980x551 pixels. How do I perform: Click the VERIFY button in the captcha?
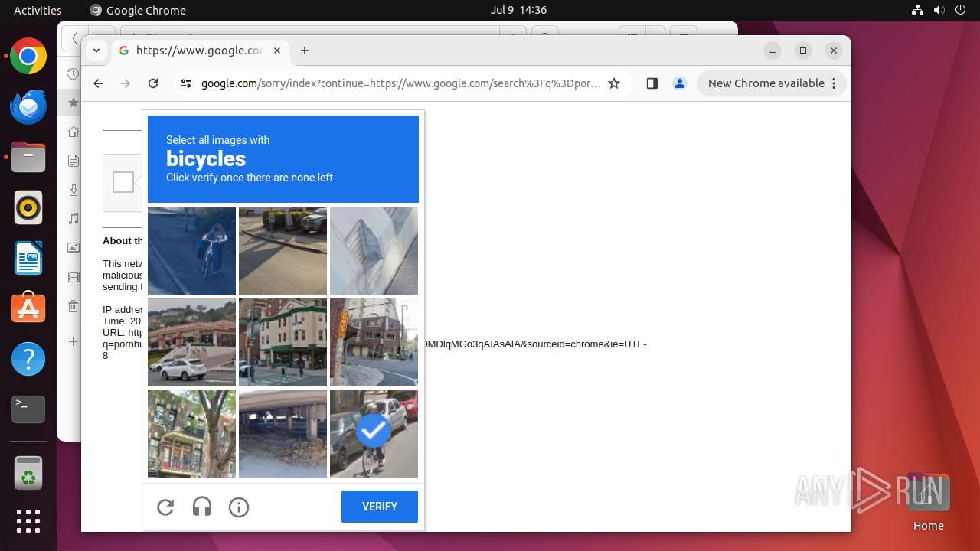[x=380, y=507]
